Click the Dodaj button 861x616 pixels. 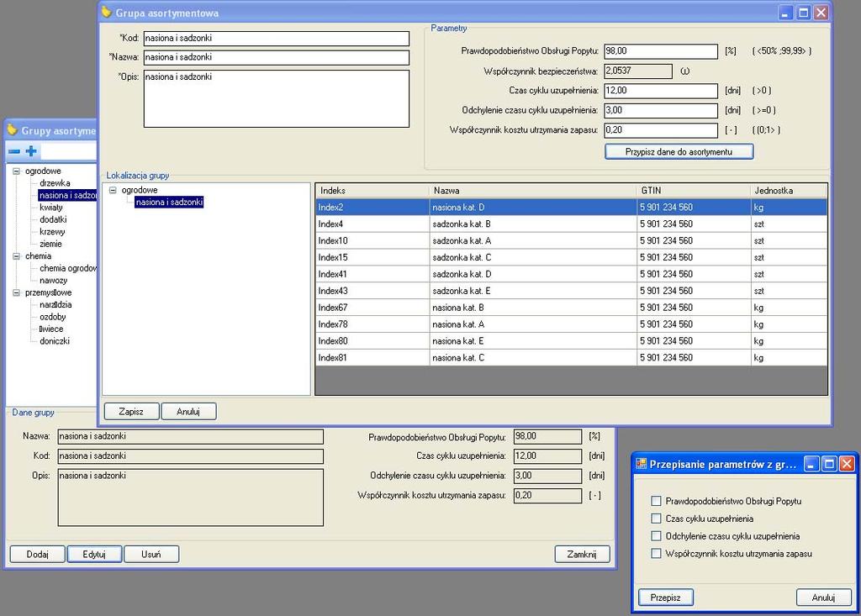coord(37,554)
